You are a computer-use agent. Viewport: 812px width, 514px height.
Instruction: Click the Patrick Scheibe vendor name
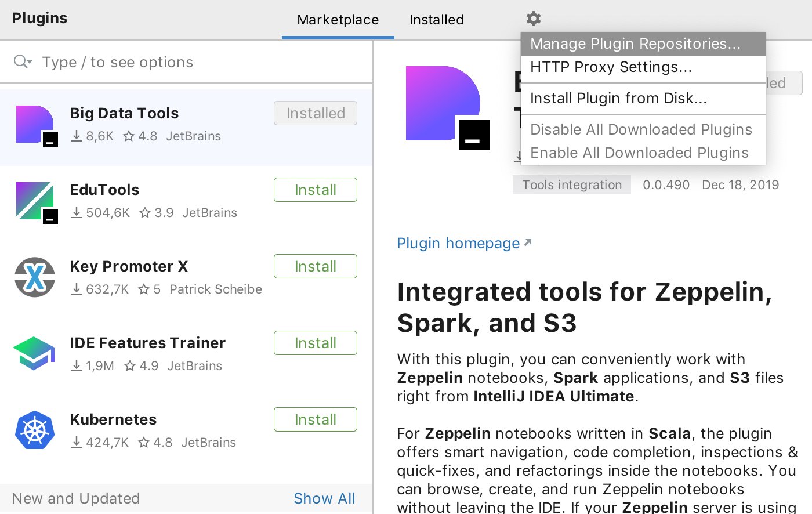(x=216, y=289)
